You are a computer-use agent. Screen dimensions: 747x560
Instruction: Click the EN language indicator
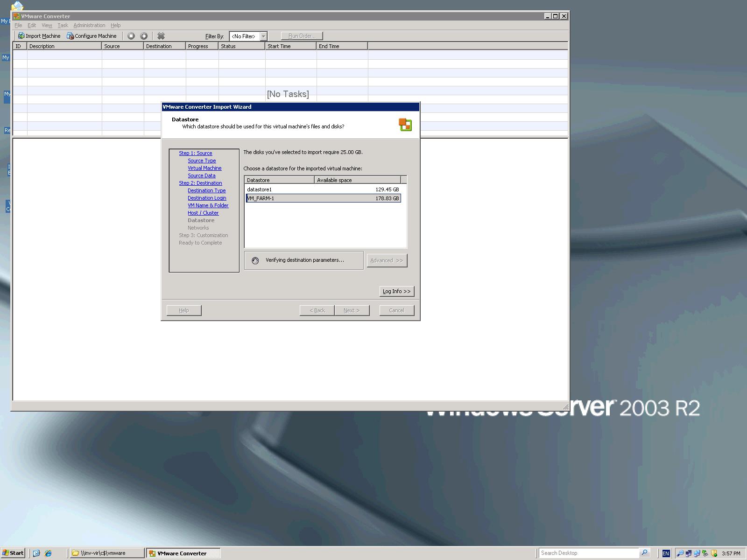(666, 553)
